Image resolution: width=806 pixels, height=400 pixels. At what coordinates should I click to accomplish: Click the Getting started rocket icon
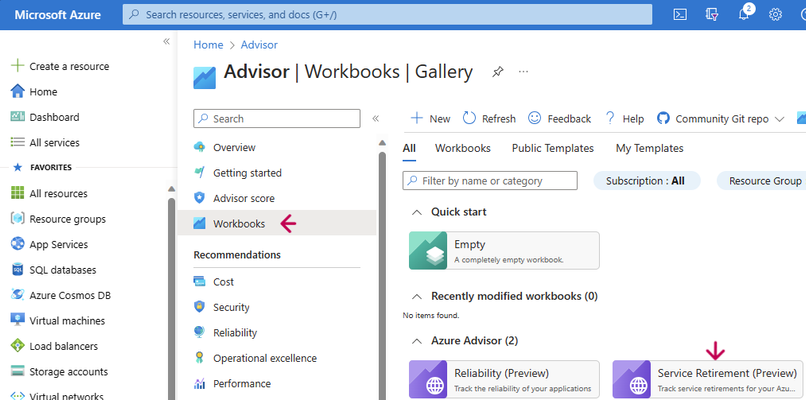pyautogui.click(x=199, y=173)
